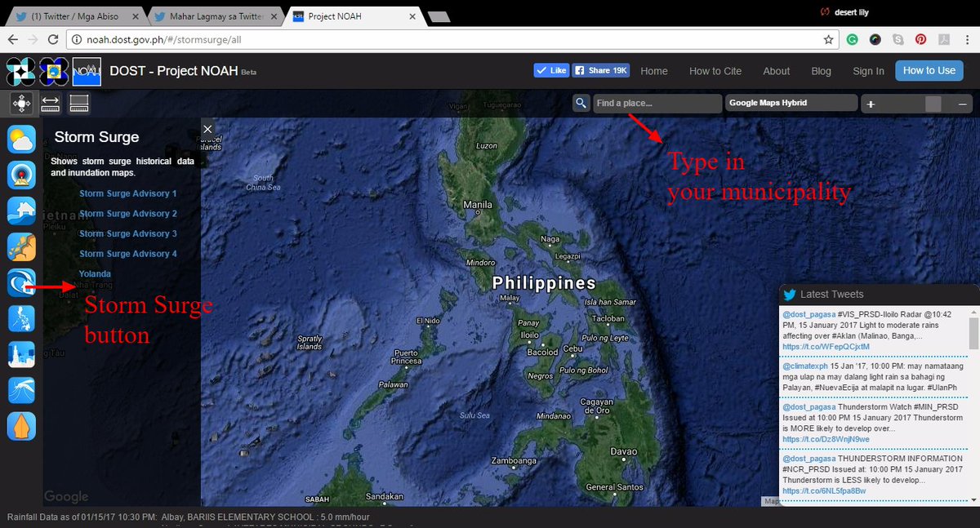This screenshot has height=528, width=980.
Task: Open the Skype extension icon
Action: (898, 39)
